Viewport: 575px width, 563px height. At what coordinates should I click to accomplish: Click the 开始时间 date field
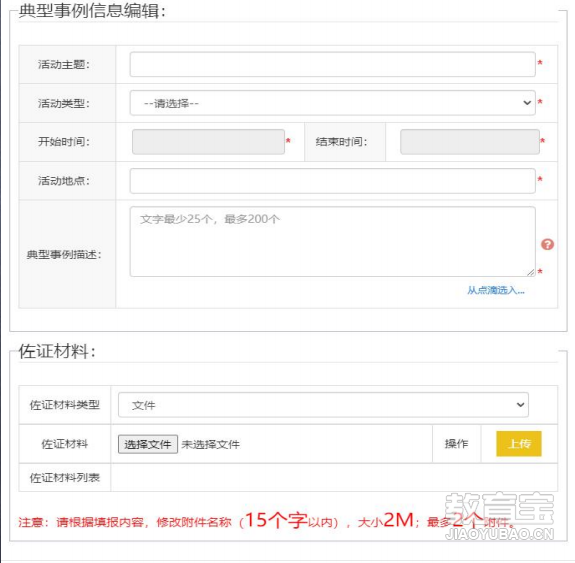(208, 142)
